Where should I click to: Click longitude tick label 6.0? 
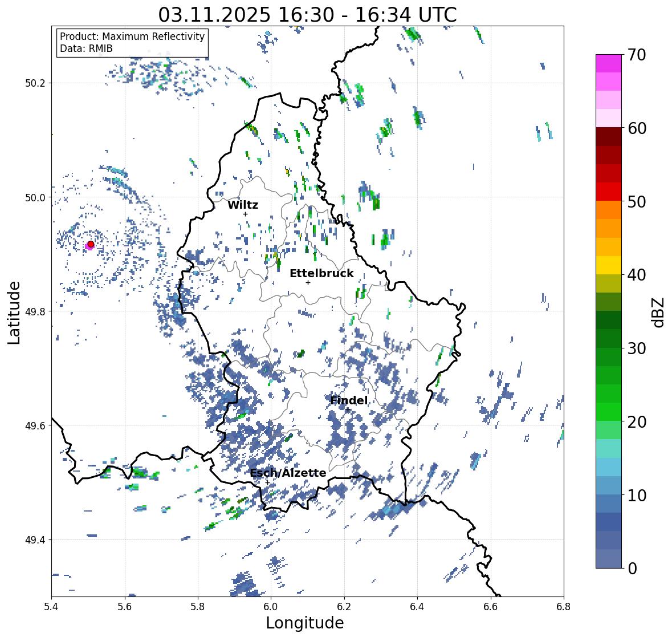(271, 607)
